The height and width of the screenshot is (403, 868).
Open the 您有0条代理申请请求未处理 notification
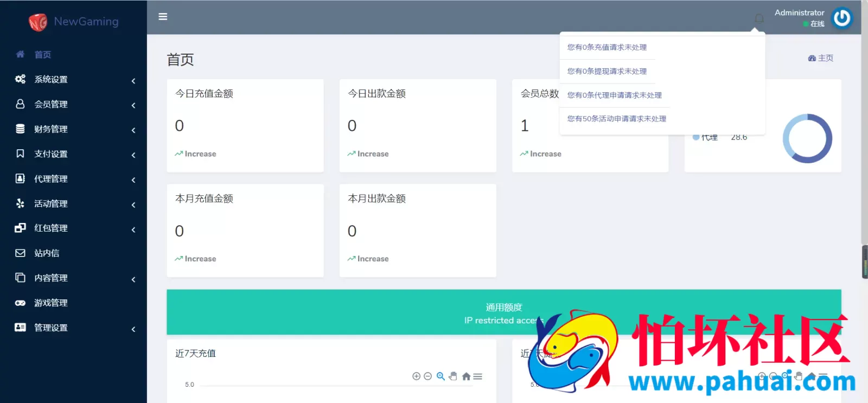(615, 95)
